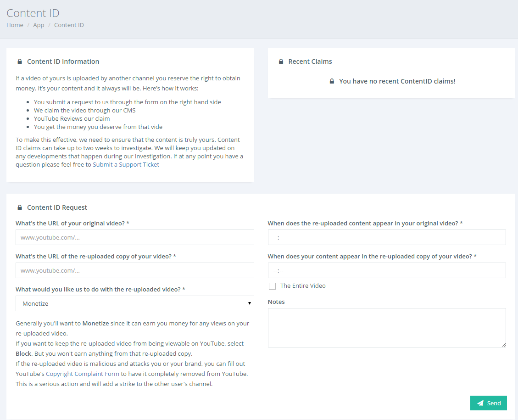Click the Notes textarea resize handle
The width and height of the screenshot is (518, 420).
[x=504, y=345]
